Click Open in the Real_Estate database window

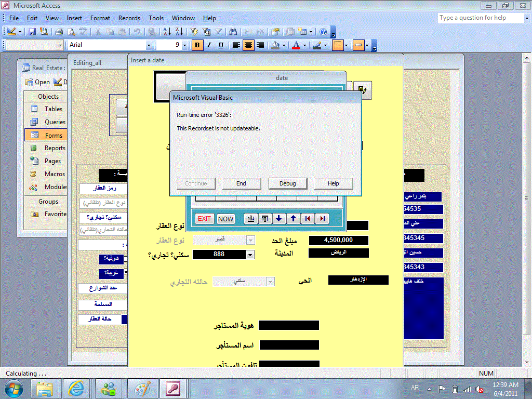click(x=37, y=82)
